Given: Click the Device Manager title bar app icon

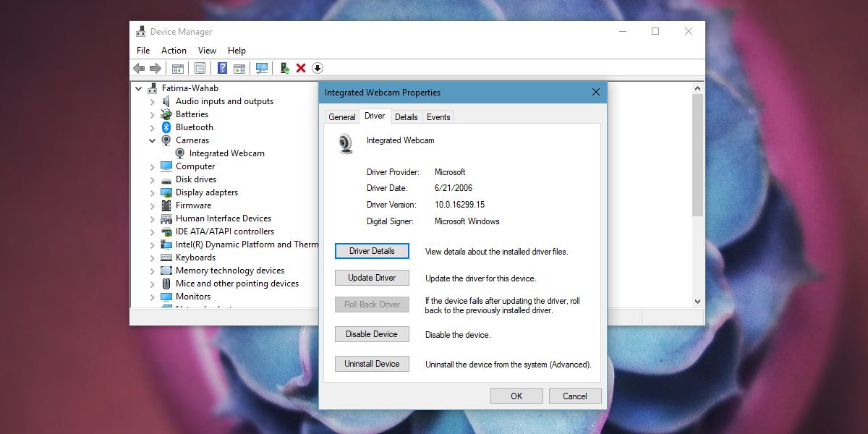Looking at the screenshot, I should (x=141, y=32).
